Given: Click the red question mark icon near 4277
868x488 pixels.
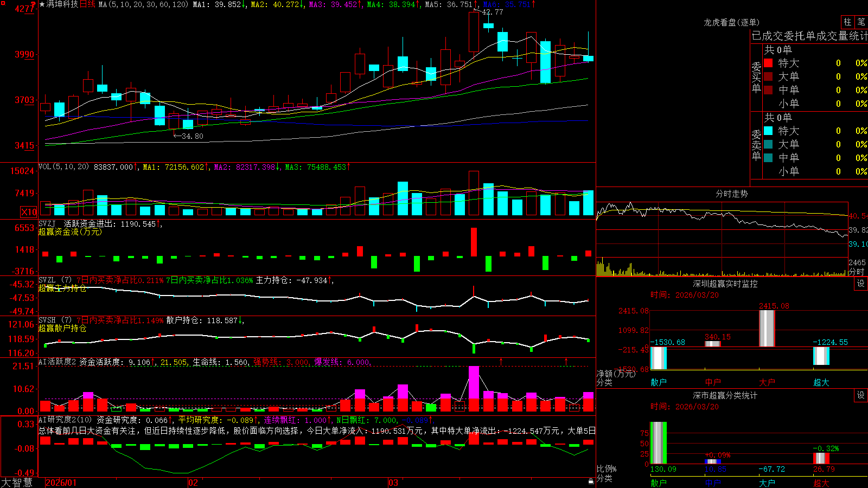Looking at the screenshot, I should point(34,5).
